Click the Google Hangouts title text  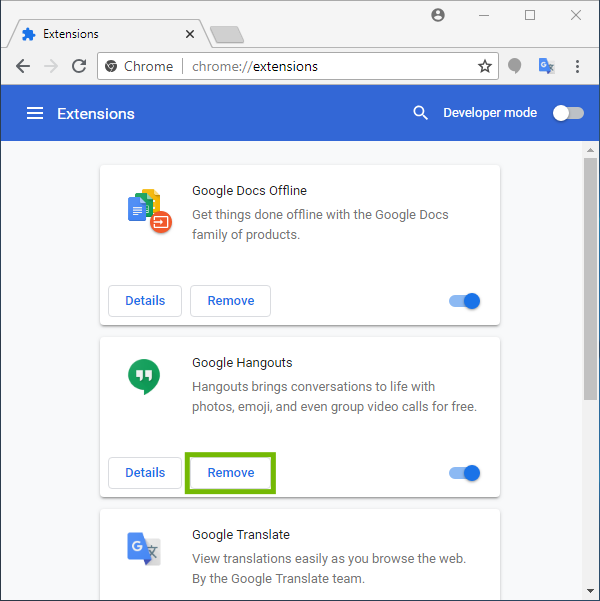point(242,363)
